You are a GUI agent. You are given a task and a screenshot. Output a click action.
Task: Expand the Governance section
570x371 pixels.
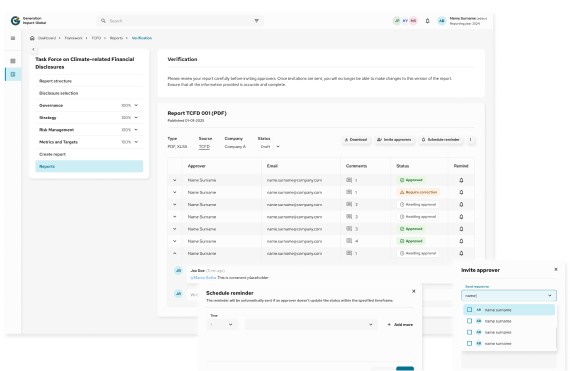point(136,105)
